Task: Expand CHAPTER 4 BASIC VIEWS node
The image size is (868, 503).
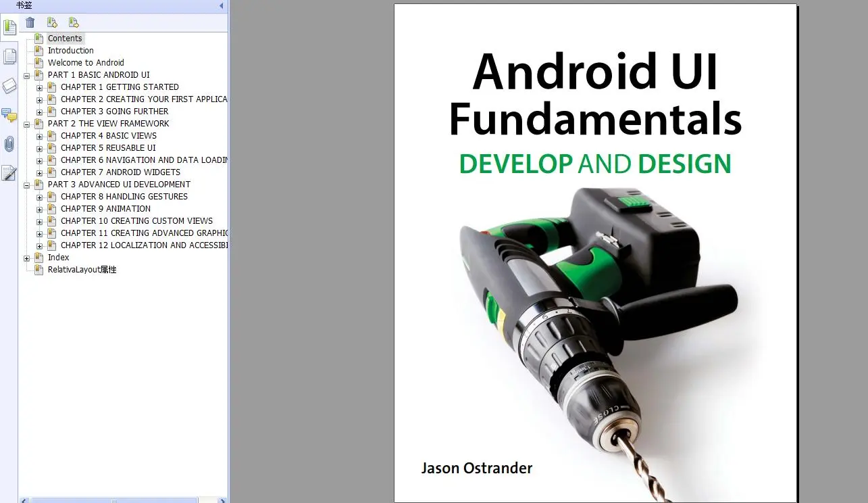Action: pyautogui.click(x=40, y=137)
